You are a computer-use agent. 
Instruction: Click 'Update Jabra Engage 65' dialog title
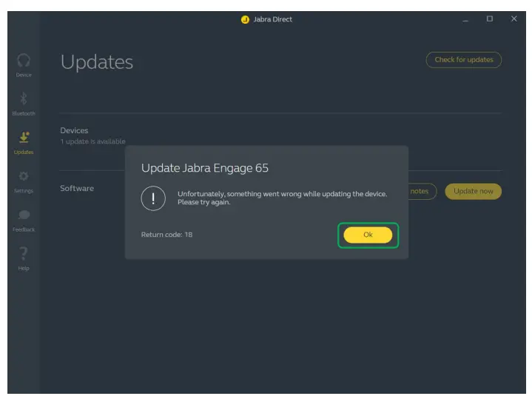pos(205,168)
